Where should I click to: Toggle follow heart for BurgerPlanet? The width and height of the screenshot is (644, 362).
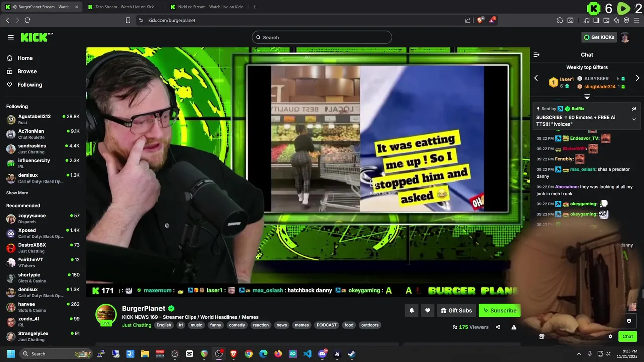pyautogui.click(x=427, y=310)
